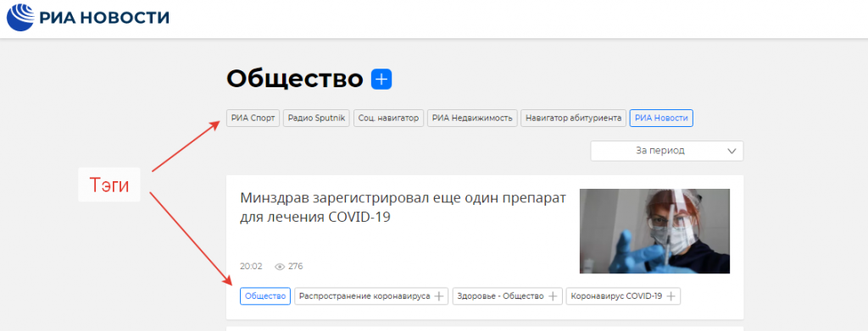Select the РИА Спорт tag
This screenshot has height=331, width=868.
pyautogui.click(x=253, y=119)
